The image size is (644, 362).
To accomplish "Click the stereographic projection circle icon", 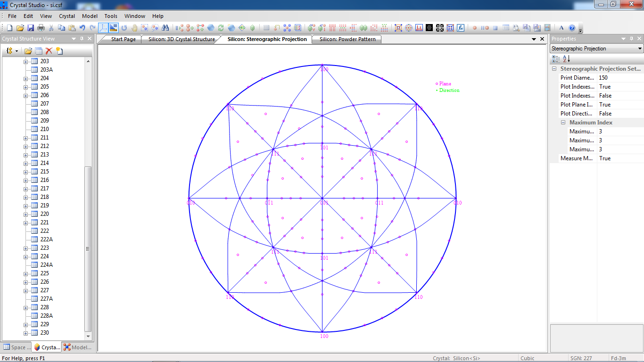I will [409, 28].
